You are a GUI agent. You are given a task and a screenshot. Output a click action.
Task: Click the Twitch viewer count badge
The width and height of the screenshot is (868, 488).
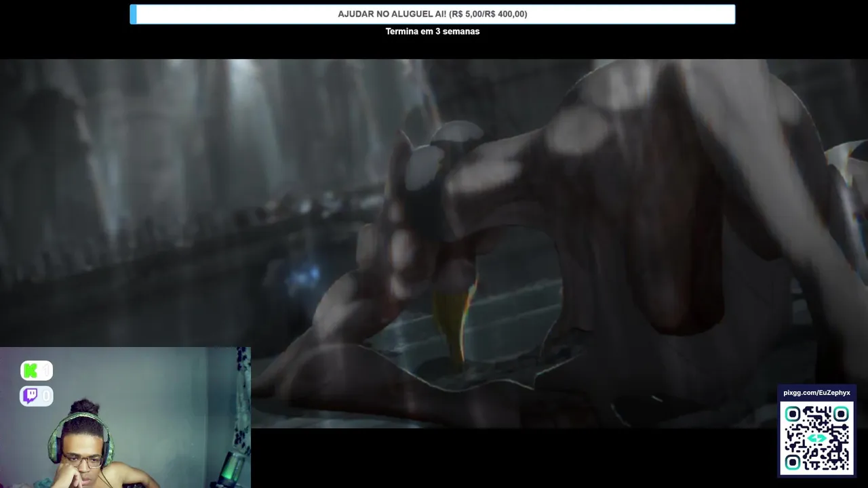click(x=37, y=396)
